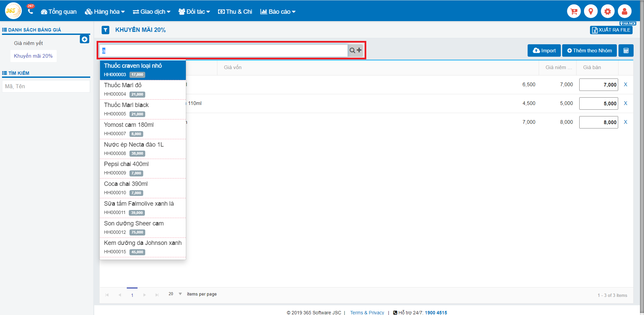Open the location pin icon
This screenshot has width=644, height=315.
pyautogui.click(x=591, y=11)
